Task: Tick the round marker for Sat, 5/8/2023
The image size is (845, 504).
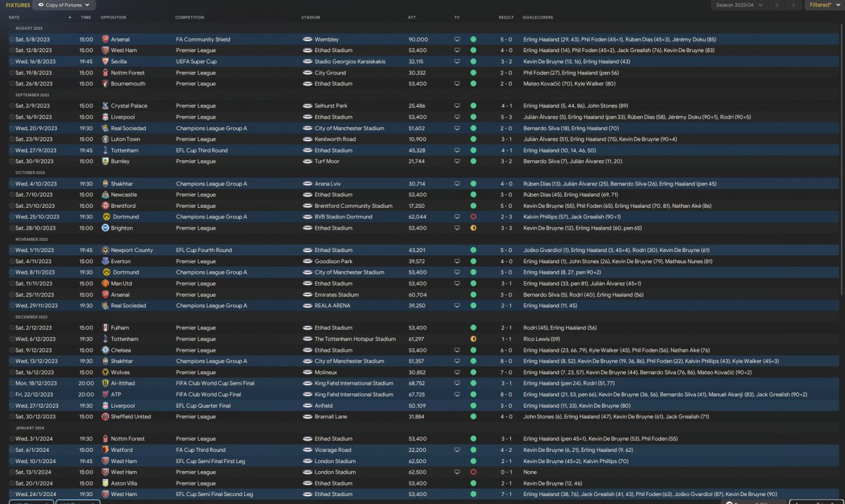Action: [12, 40]
